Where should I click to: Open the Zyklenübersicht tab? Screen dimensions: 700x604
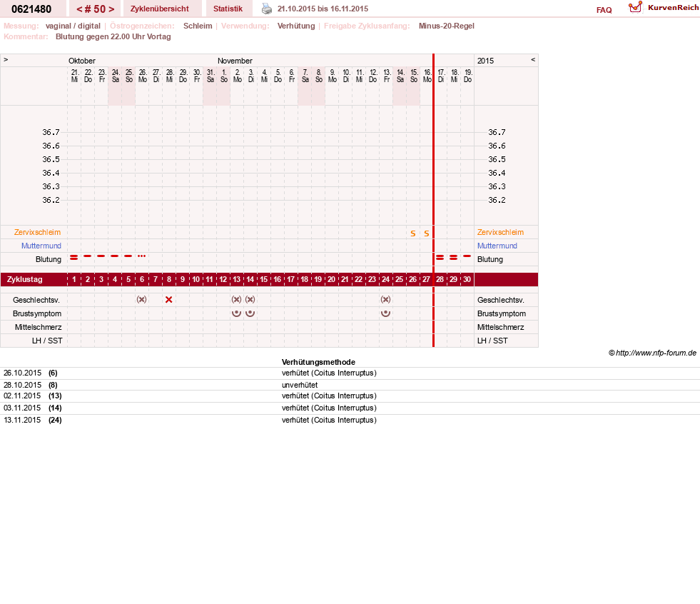pyautogui.click(x=159, y=9)
